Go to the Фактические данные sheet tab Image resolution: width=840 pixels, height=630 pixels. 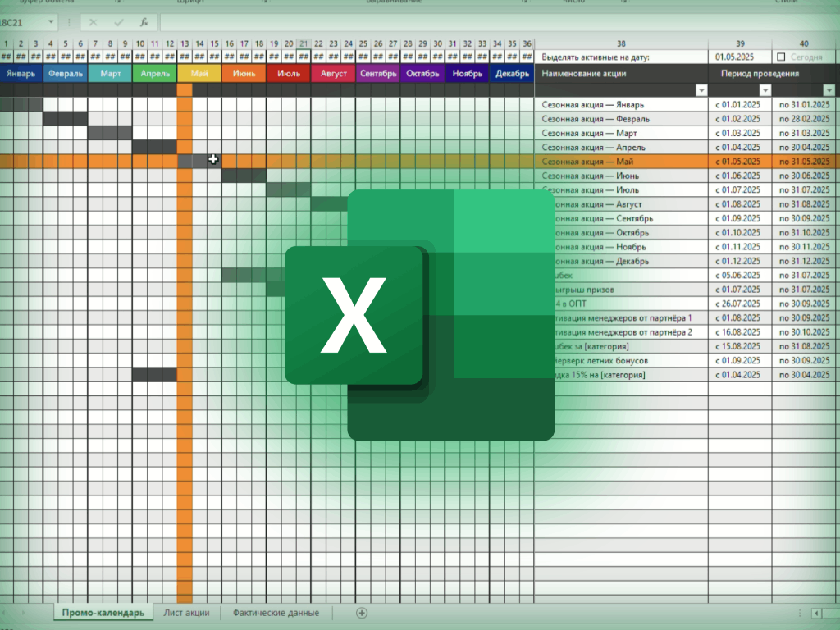(x=276, y=613)
